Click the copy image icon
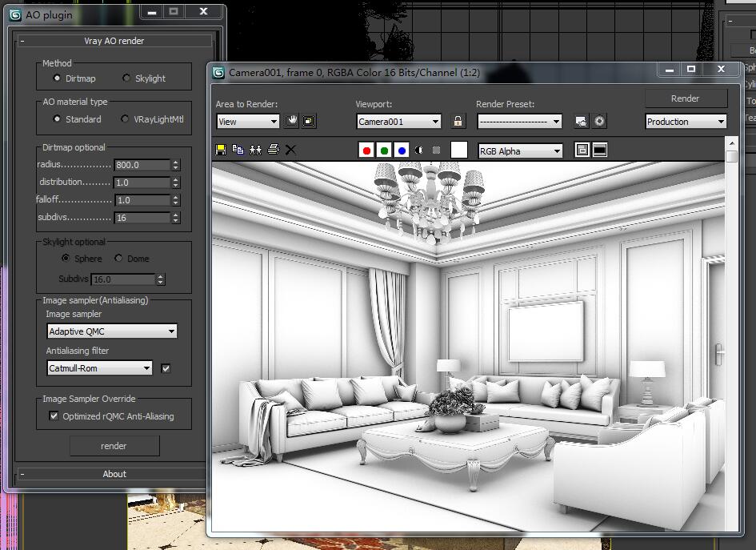This screenshot has height=550, width=756. point(238,150)
